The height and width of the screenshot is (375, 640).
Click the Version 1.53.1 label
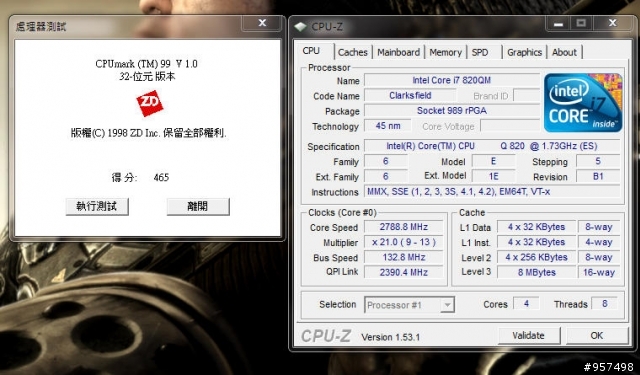(x=391, y=337)
